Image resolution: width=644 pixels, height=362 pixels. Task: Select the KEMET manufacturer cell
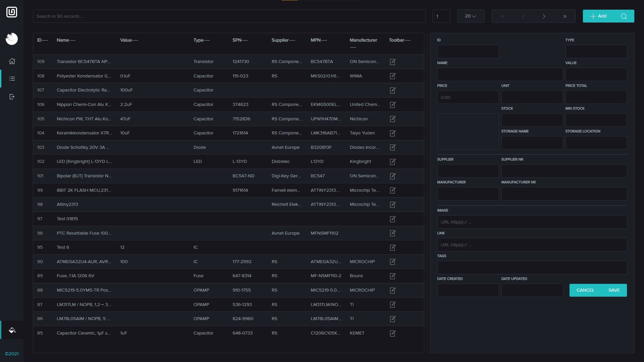click(x=357, y=333)
